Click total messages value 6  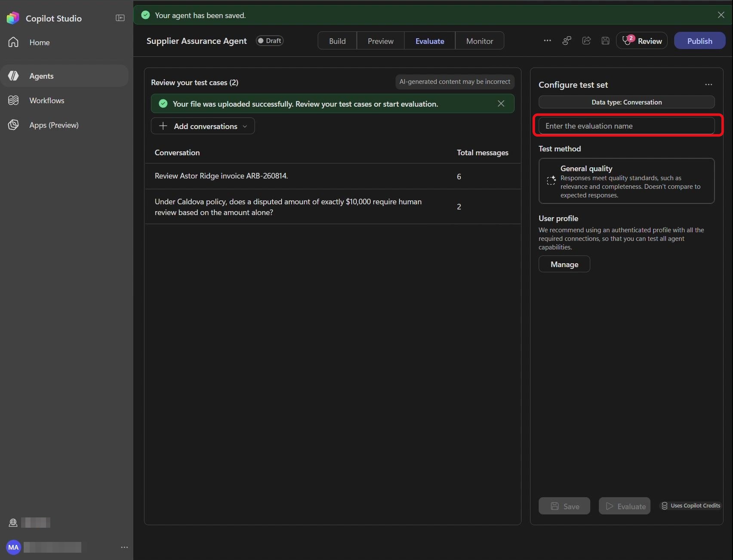pyautogui.click(x=459, y=177)
